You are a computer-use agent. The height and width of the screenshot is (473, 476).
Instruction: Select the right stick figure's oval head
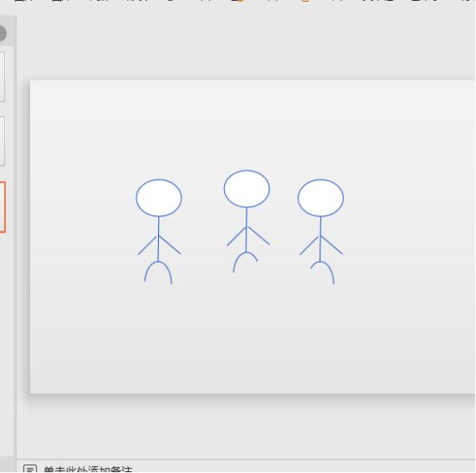(x=320, y=198)
